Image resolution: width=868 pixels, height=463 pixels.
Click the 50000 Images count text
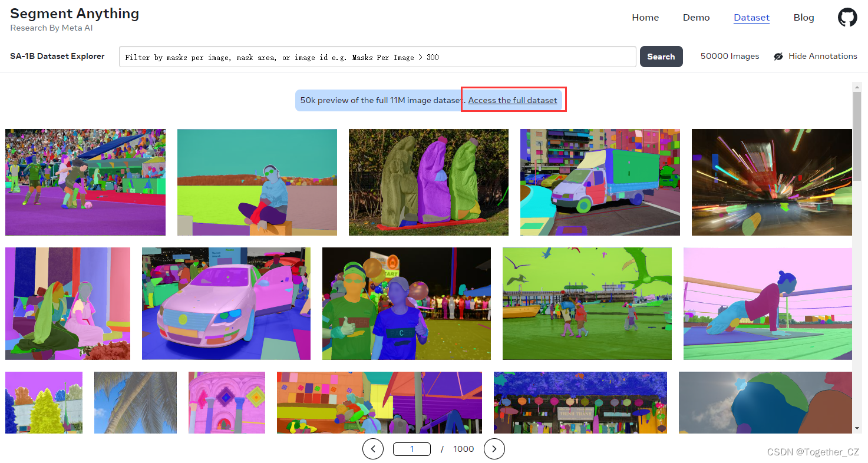[730, 57]
